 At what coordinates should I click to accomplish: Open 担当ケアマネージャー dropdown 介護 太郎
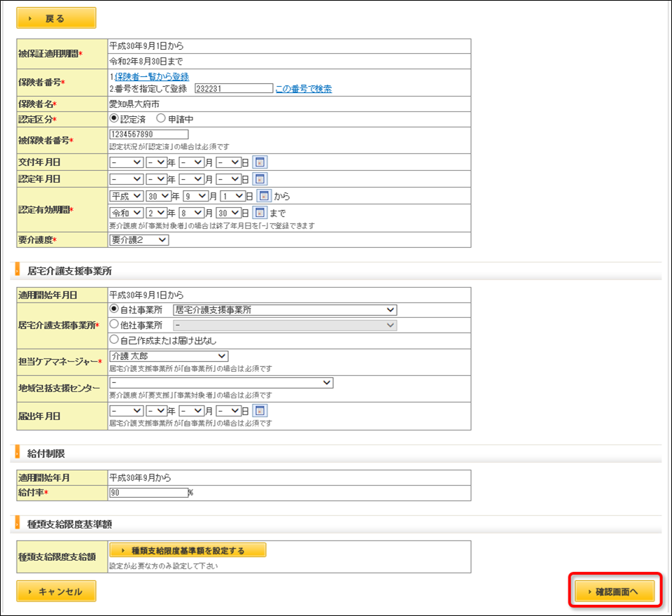(169, 356)
